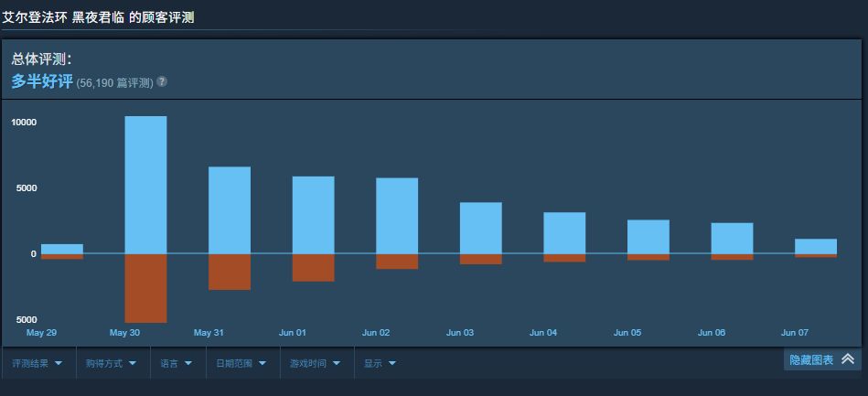Image resolution: width=868 pixels, height=396 pixels.
Task: Select the May 31 positive blue bar
Action: pyautogui.click(x=230, y=210)
